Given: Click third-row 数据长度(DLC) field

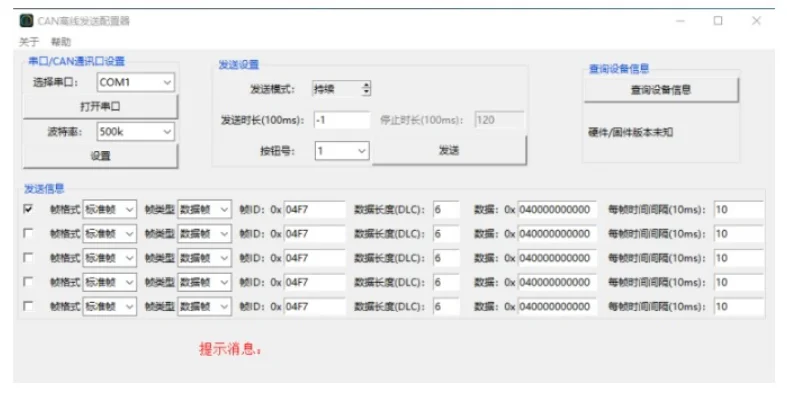Looking at the screenshot, I should click(x=446, y=258).
